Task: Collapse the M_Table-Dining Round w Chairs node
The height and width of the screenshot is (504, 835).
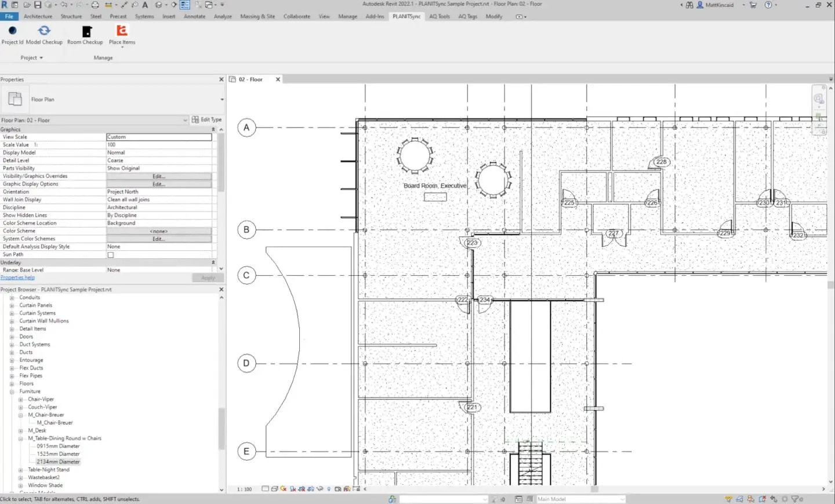Action: click(x=21, y=439)
